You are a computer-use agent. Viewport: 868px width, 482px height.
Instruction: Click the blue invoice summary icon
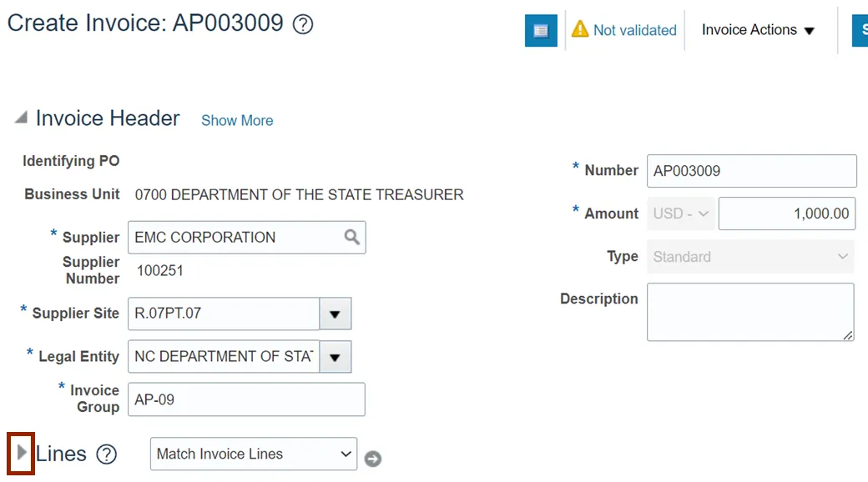click(x=541, y=31)
